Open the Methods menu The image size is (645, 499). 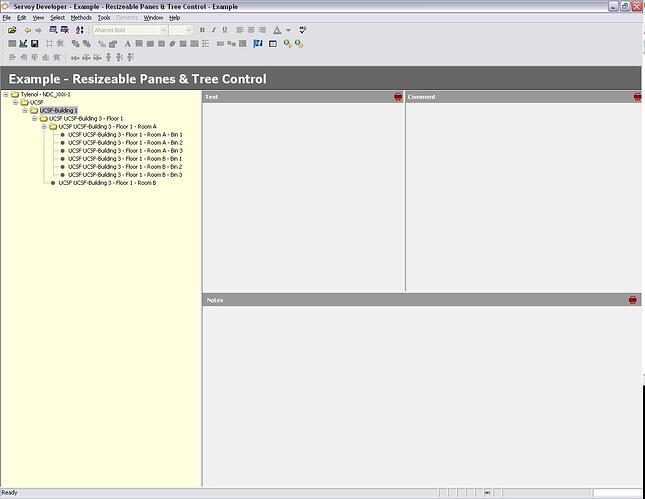point(81,18)
